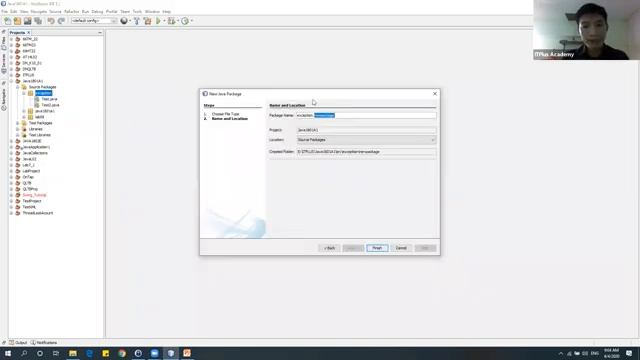The width and height of the screenshot is (640, 360).
Task: Click the Build Project hammer icon
Action: [x=137, y=21]
